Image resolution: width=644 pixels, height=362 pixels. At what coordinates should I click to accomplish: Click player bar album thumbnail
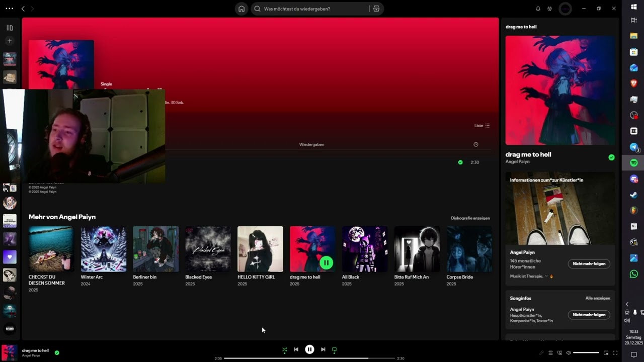pos(9,353)
